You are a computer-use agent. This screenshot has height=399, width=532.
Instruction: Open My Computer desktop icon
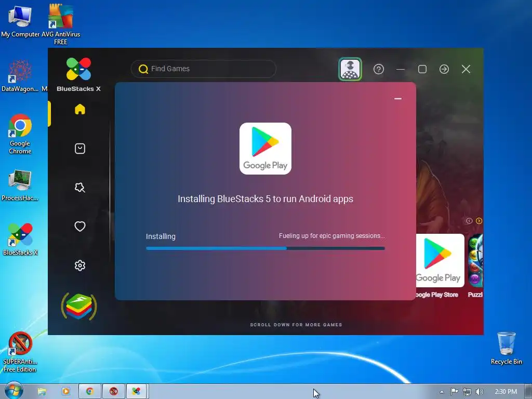pyautogui.click(x=20, y=21)
